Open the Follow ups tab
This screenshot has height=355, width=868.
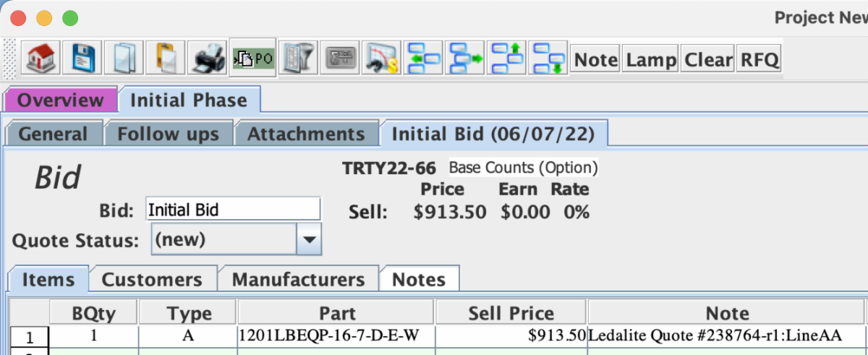pos(169,134)
